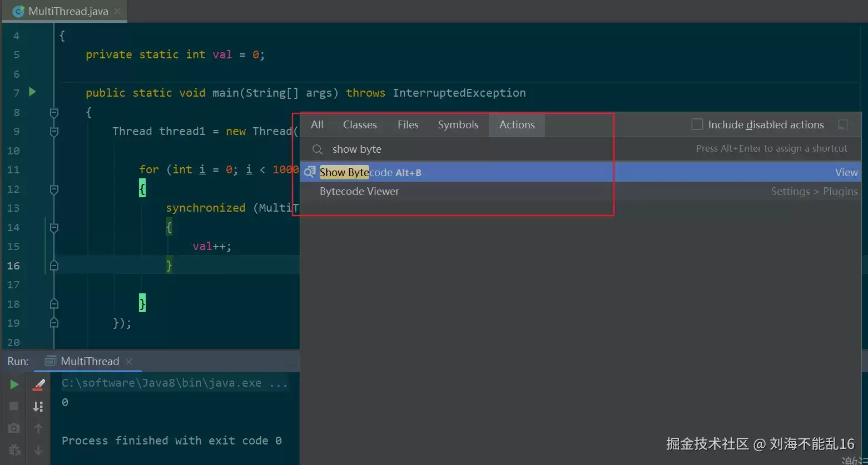Switch to the Symbols search tab
868x465 pixels.
tap(458, 124)
